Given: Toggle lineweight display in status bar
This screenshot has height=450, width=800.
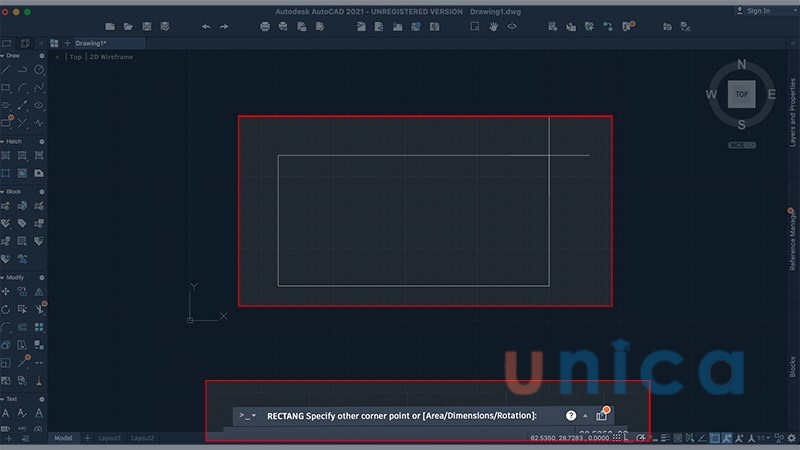Looking at the screenshot, I should click(x=665, y=438).
